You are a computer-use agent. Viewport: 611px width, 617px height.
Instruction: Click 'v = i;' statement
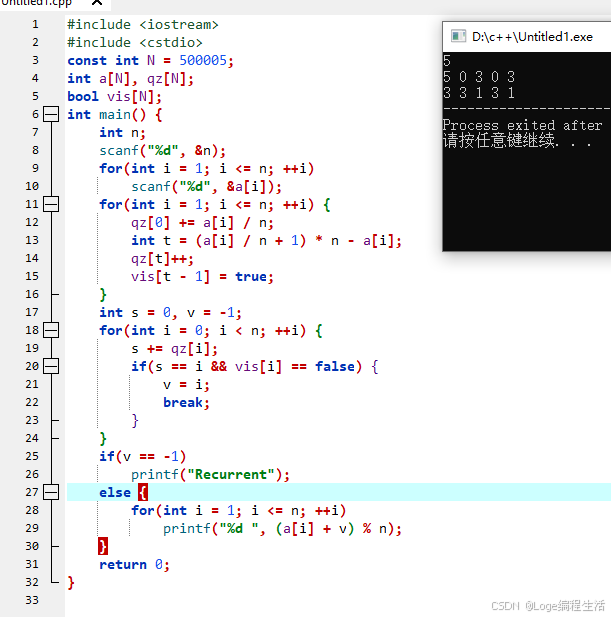pyautogui.click(x=186, y=384)
